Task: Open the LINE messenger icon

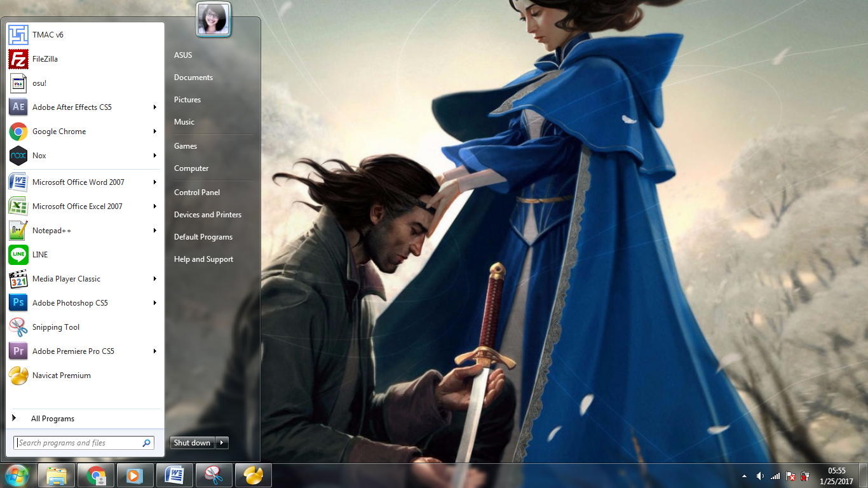Action: pos(18,255)
